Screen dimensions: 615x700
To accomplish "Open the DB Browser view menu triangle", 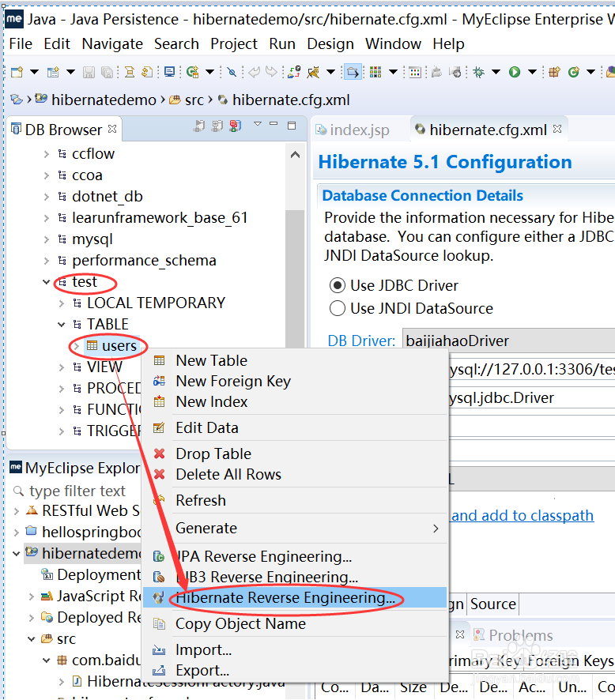I will [x=258, y=124].
